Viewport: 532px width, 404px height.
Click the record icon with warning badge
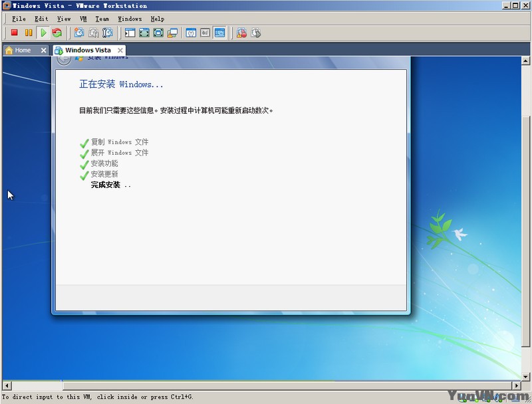pos(241,33)
